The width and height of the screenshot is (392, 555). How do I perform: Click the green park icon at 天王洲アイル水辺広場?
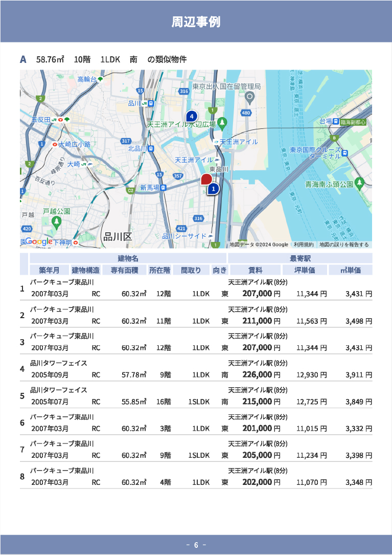tap(222, 123)
